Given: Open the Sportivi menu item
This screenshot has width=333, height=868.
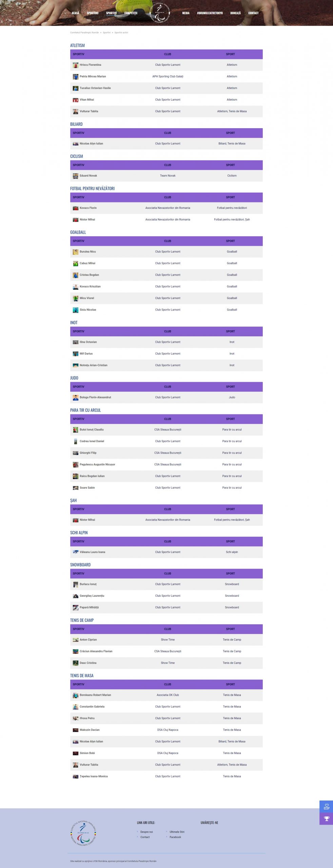Looking at the screenshot, I should tap(111, 13).
